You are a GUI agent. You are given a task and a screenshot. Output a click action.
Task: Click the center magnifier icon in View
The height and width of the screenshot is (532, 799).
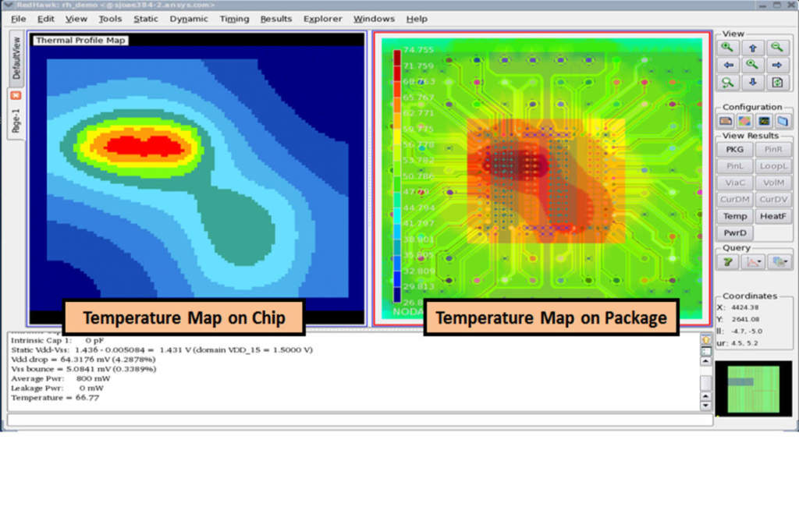pyautogui.click(x=753, y=66)
